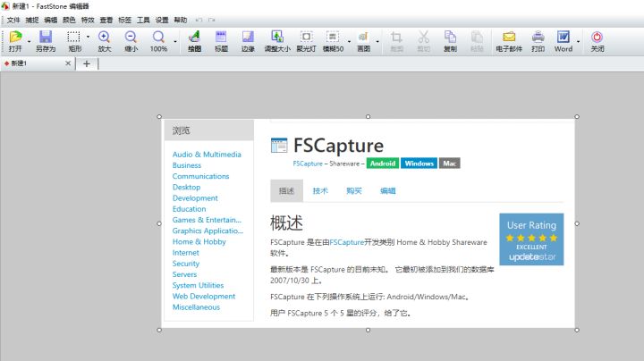Click the Desktop category link
Image resolution: width=644 pixels, height=361 pixels.
pos(186,187)
